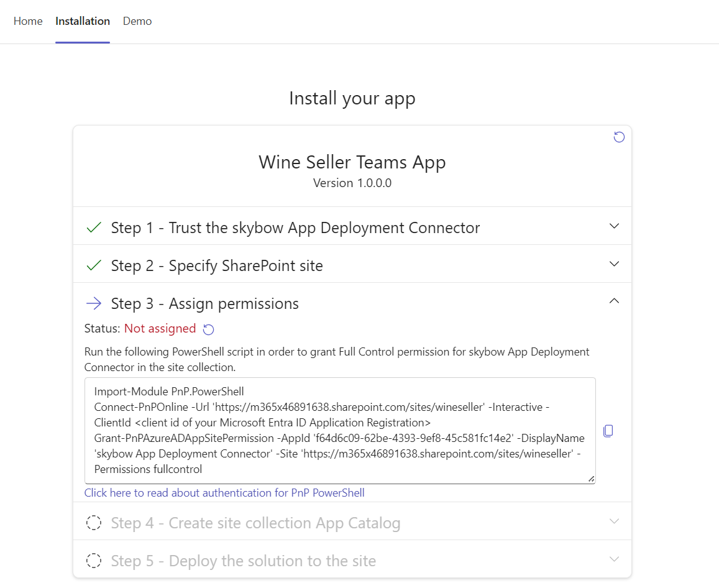Expand Step 1 using its chevron
The height and width of the screenshot is (588, 719).
(x=614, y=226)
